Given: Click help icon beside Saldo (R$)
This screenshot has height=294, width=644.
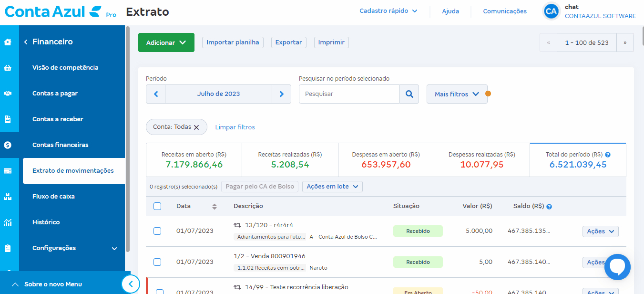Looking at the screenshot, I should [549, 207].
